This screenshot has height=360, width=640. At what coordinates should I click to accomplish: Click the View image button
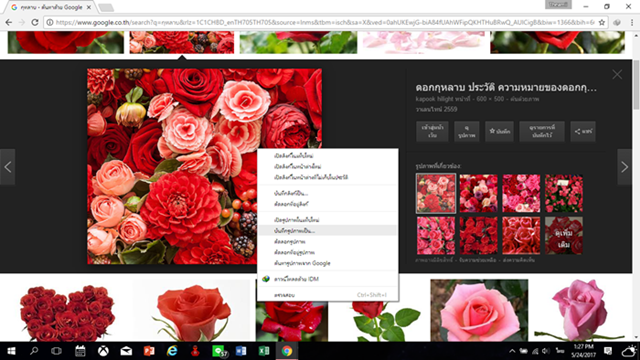(467, 131)
